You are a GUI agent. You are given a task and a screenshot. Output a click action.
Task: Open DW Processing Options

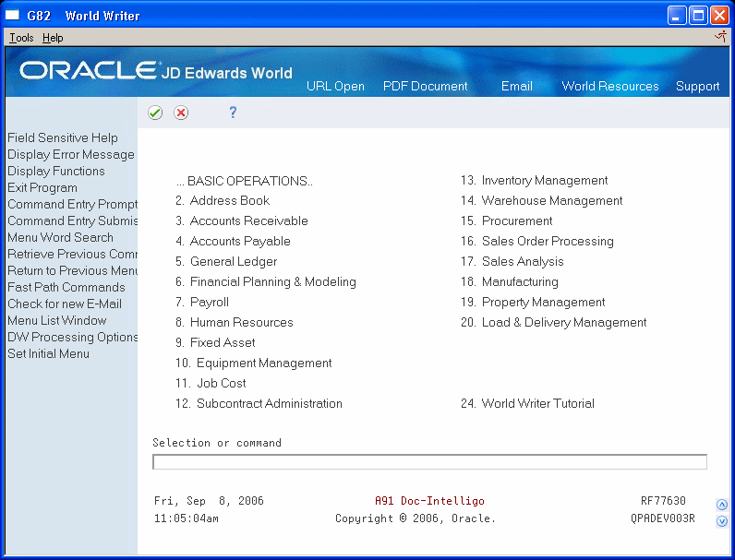(72, 338)
